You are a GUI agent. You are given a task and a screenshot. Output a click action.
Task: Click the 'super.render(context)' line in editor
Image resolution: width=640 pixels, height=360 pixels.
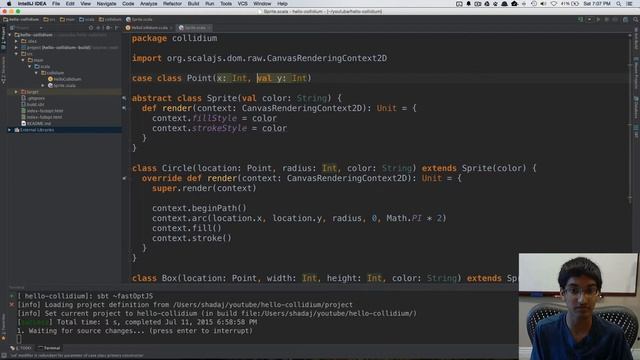point(204,188)
